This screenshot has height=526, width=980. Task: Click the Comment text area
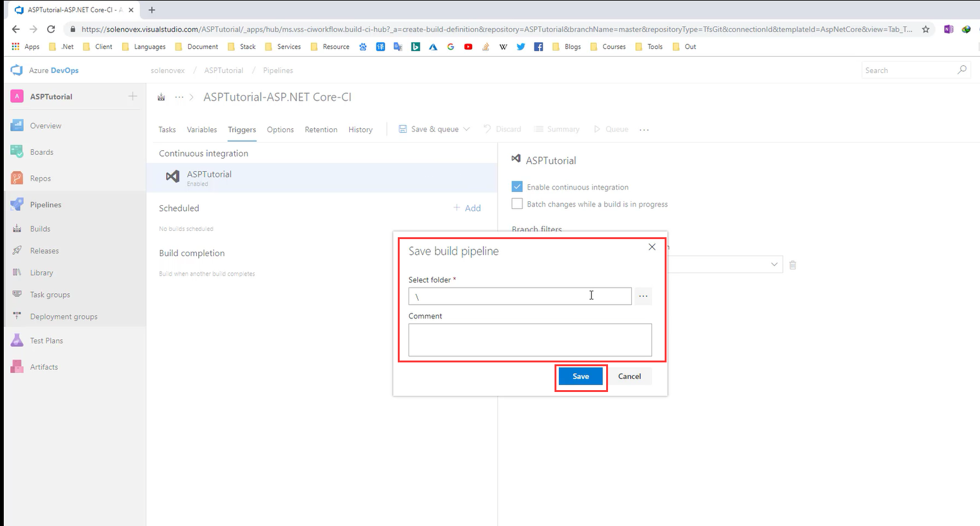530,340
